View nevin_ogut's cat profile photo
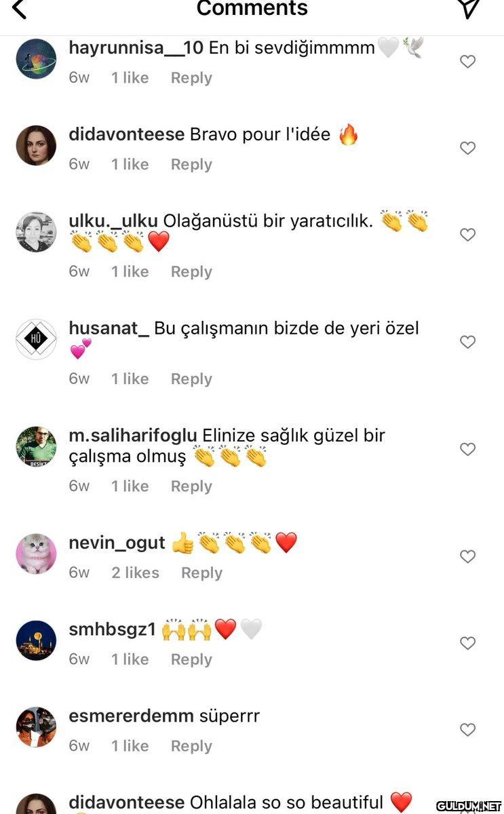Screen dimensions: 504x814 point(36,554)
